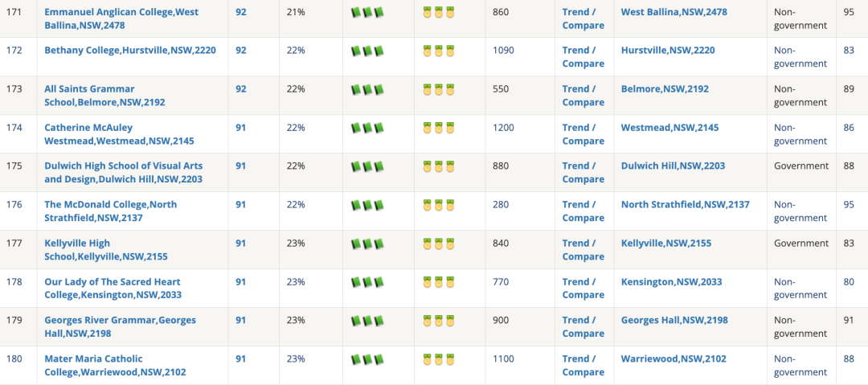This screenshot has width=868, height=385.
Task: Open Trend / Compare for Dulwich High School
Action: [583, 172]
